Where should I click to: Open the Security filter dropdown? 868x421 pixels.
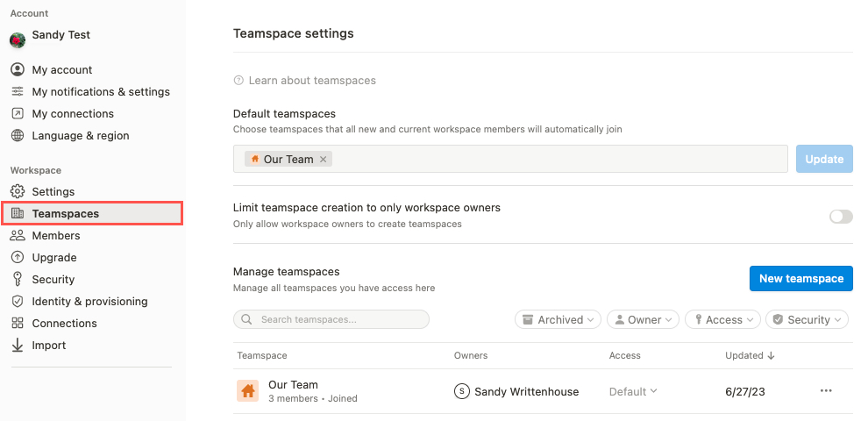click(807, 319)
